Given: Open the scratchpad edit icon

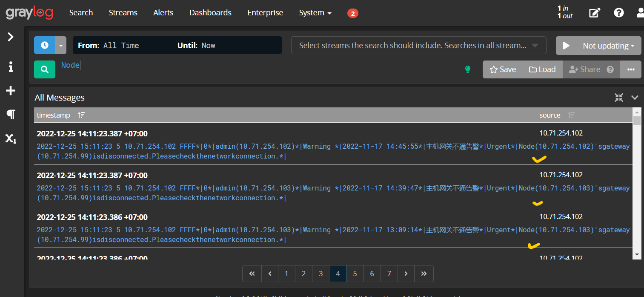Looking at the screenshot, I should click(594, 13).
